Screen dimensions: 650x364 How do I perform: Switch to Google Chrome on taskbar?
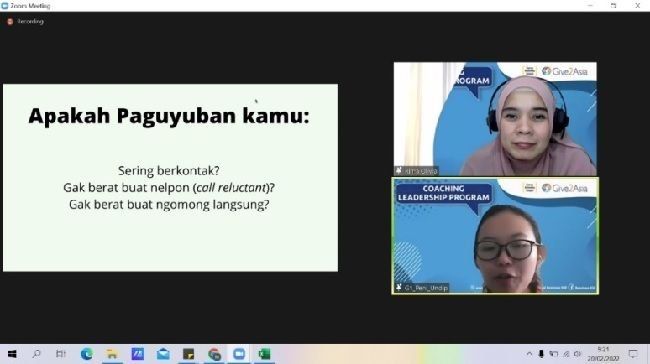click(214, 354)
